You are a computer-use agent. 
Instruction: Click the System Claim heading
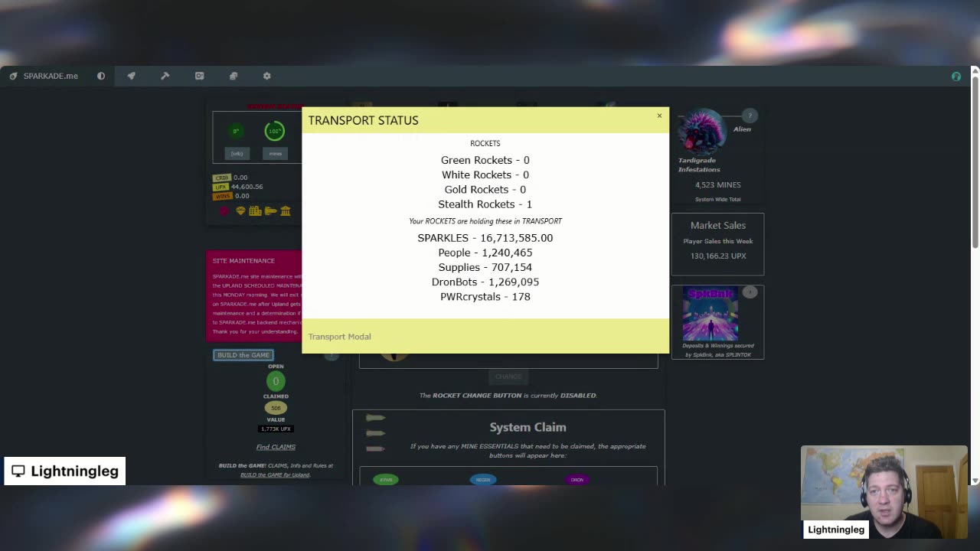pos(528,427)
